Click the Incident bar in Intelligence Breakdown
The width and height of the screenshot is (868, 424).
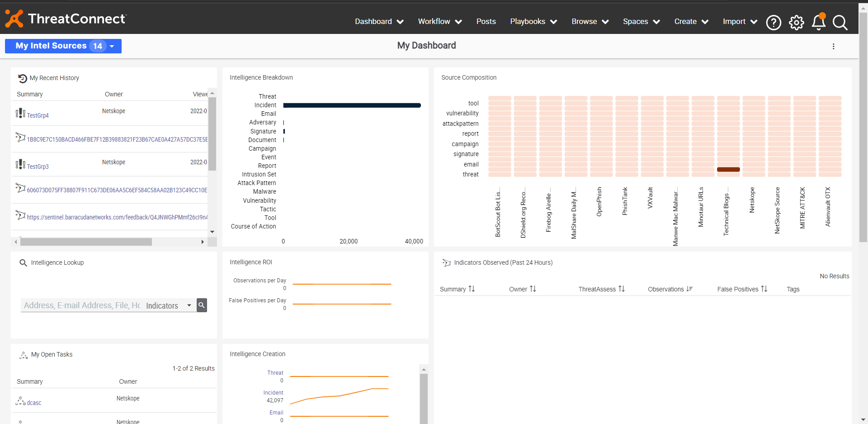click(352, 105)
